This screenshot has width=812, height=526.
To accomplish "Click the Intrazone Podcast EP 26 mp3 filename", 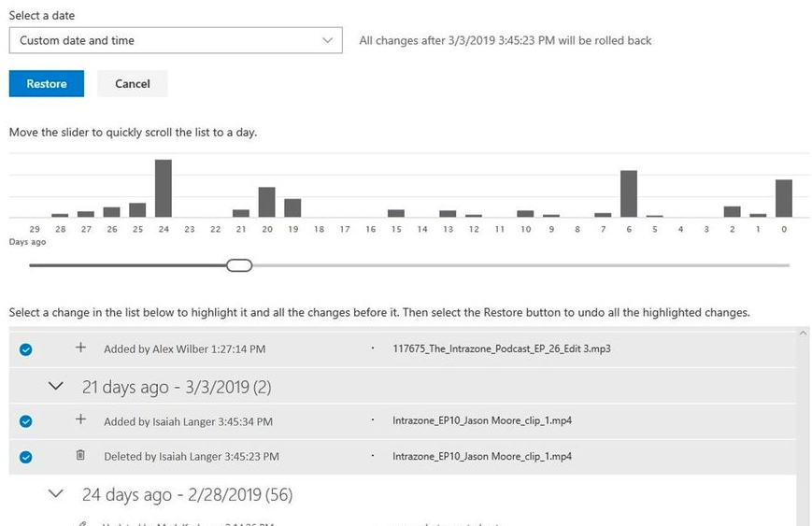I will tap(502, 348).
